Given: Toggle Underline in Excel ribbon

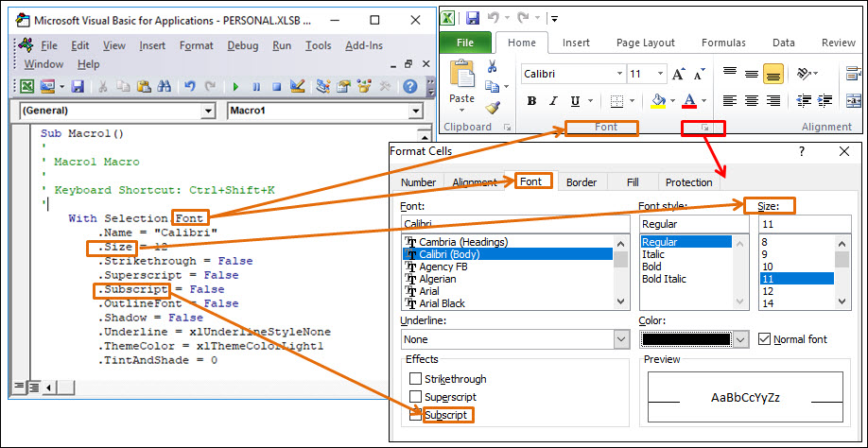Looking at the screenshot, I should [x=575, y=101].
